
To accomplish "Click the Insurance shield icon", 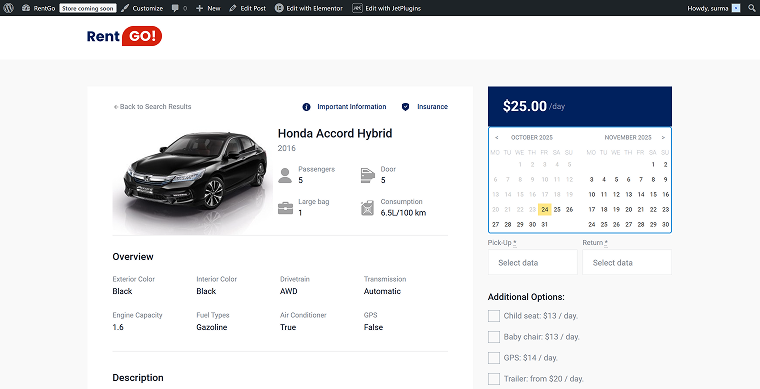I will (405, 107).
